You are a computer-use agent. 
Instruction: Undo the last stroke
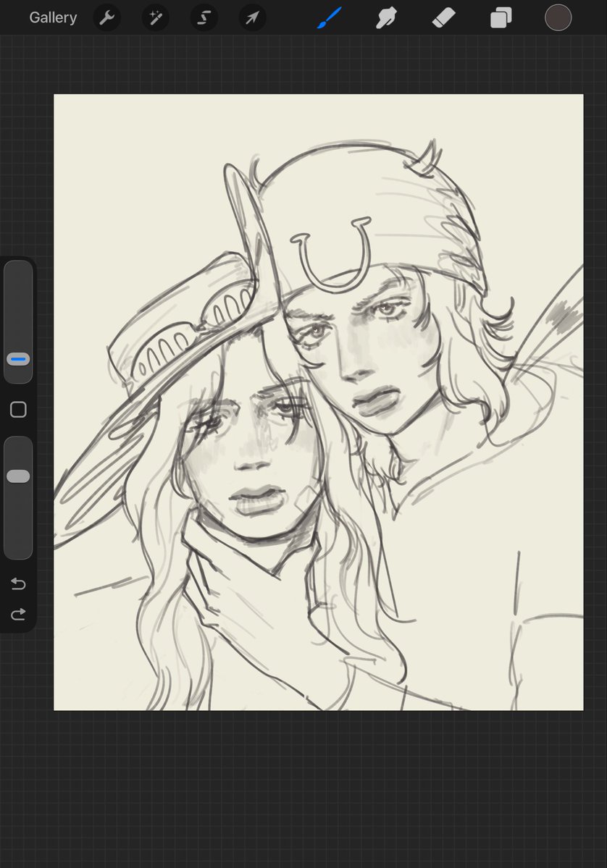tap(18, 583)
